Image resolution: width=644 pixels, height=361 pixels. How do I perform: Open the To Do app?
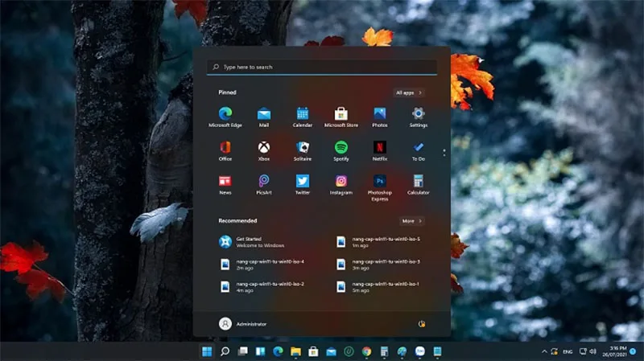pos(418,151)
